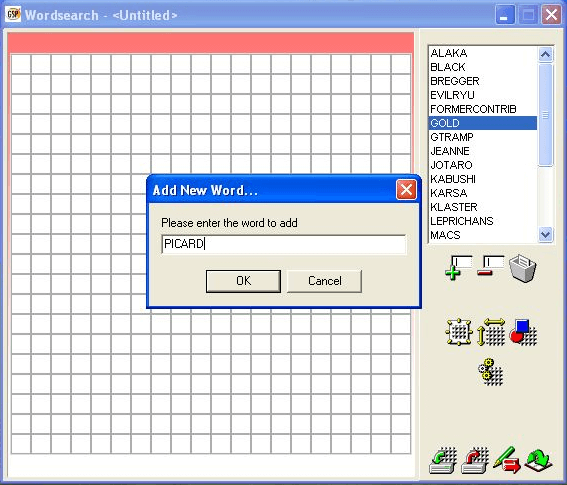Click the grid selection handles icon

pos(459,332)
